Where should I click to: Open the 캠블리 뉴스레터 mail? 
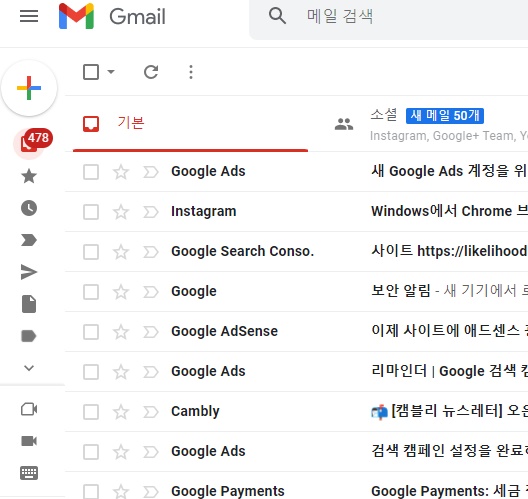(x=449, y=411)
